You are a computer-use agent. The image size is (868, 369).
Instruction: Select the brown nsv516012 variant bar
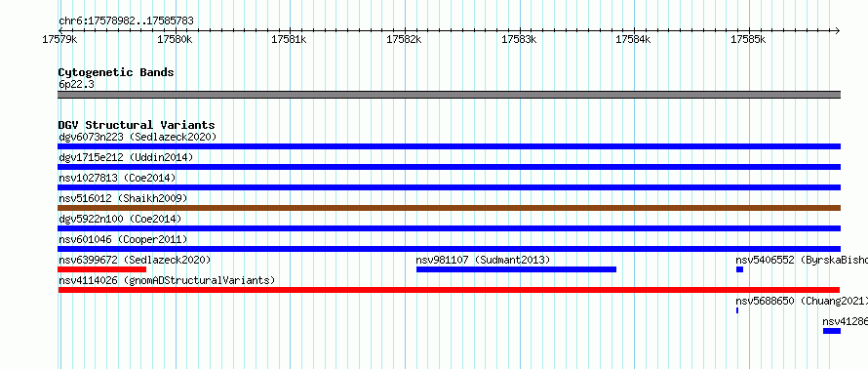click(449, 208)
